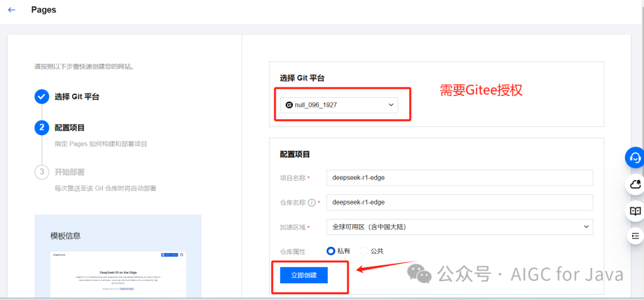Click the completed checkmark step icon
Viewport: 644px width, 300px height.
point(42,97)
